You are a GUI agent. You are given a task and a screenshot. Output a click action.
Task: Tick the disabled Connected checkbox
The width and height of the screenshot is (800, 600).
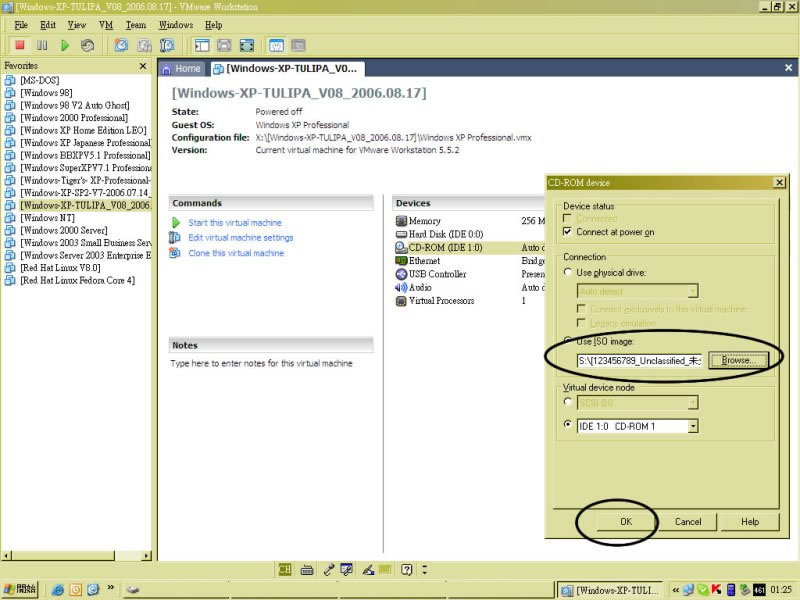click(x=567, y=218)
